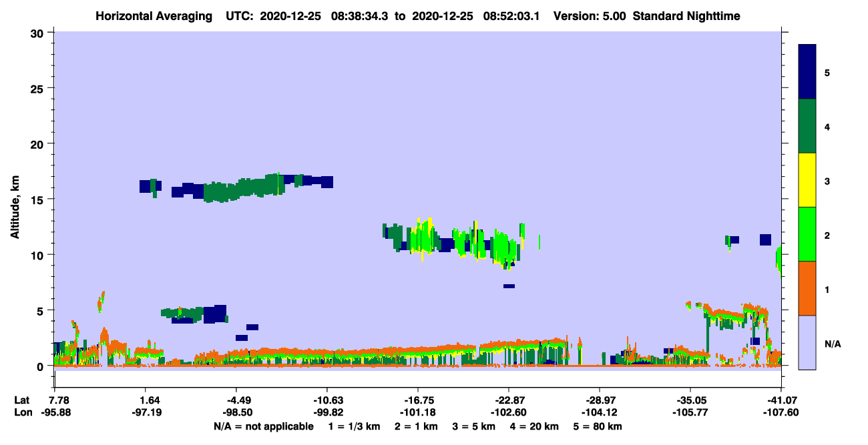Click longitude value -107.60
This screenshot has height=445, width=868.
point(781,412)
